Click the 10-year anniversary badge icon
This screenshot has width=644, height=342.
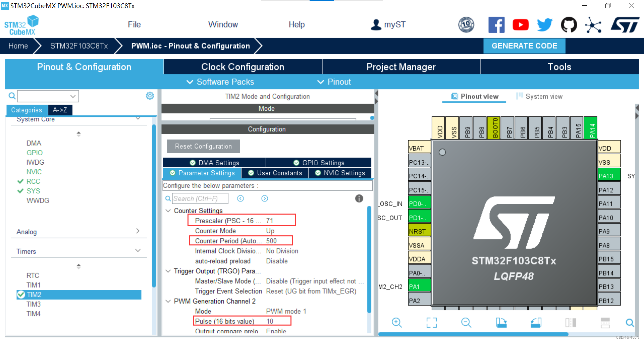tap(466, 24)
